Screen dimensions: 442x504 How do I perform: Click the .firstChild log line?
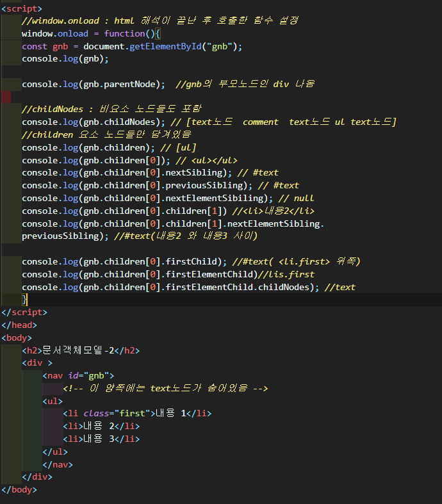191,262
